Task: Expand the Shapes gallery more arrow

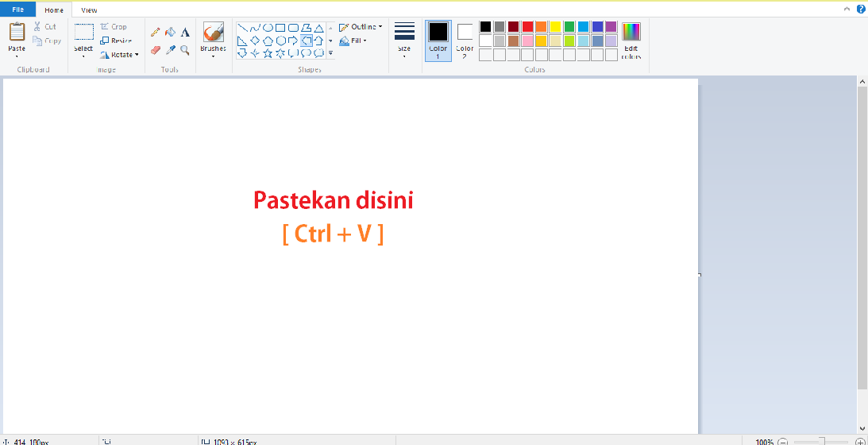Action: point(330,53)
